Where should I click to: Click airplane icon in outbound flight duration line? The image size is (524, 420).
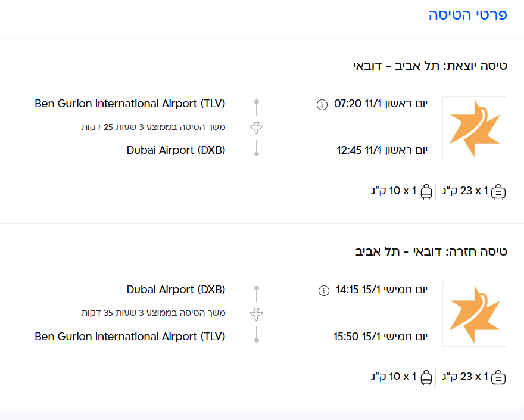click(257, 127)
